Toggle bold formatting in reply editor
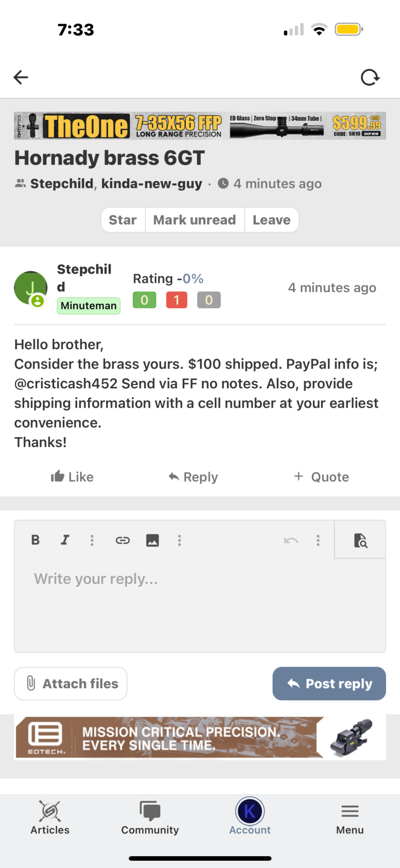This screenshot has height=868, width=400. coord(36,540)
